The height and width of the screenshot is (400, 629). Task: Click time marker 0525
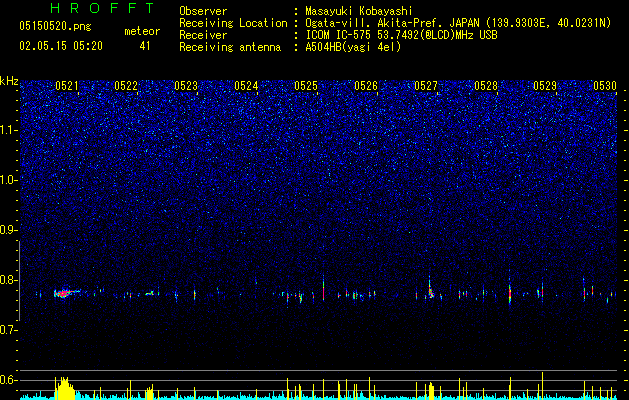[306, 86]
